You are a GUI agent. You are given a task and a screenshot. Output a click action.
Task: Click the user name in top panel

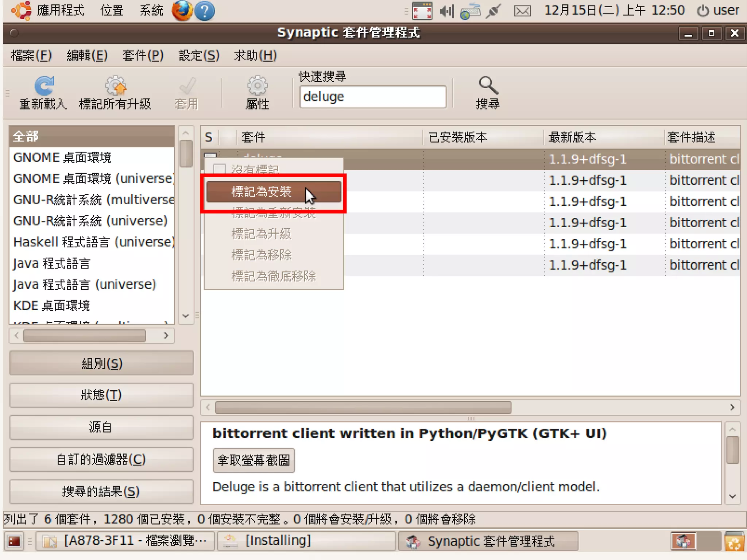pyautogui.click(x=726, y=11)
